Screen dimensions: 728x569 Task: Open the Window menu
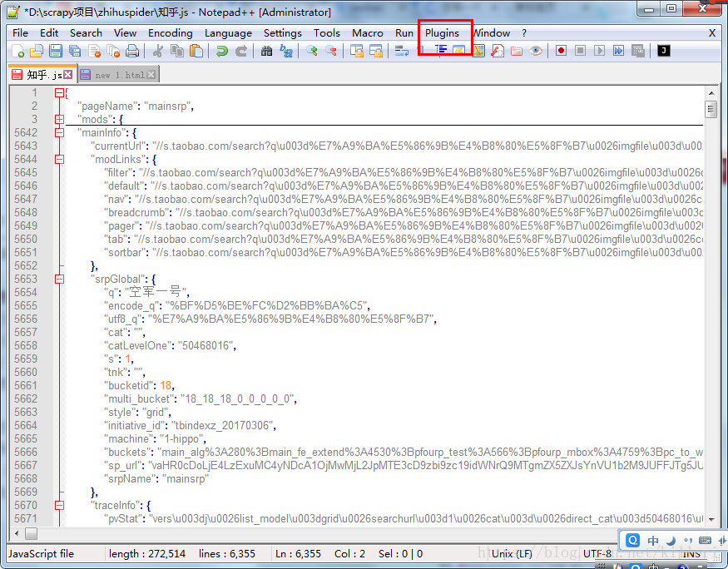click(491, 33)
